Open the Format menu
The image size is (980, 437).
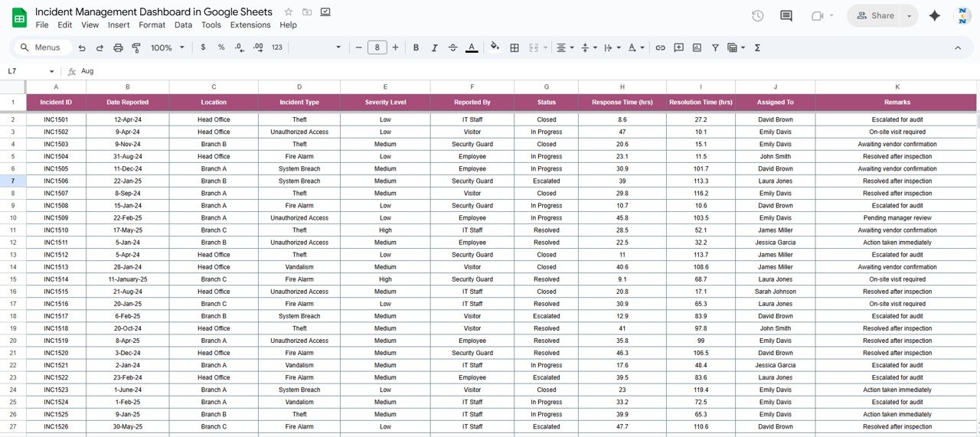tap(152, 24)
